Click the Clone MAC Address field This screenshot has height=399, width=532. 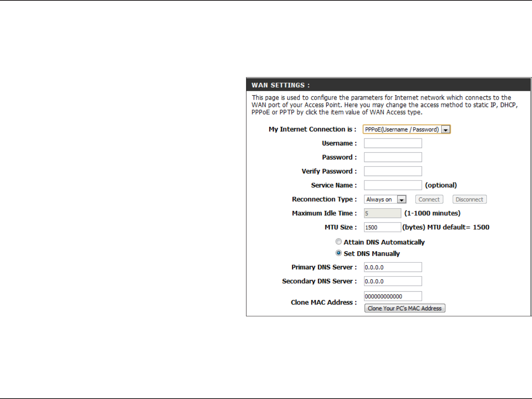[x=393, y=296]
